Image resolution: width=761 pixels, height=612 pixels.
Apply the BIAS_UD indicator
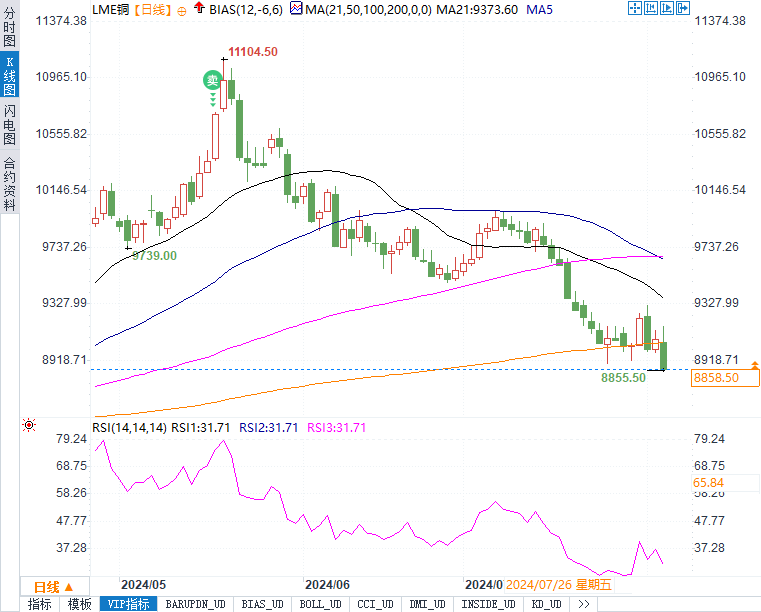pyautogui.click(x=262, y=604)
